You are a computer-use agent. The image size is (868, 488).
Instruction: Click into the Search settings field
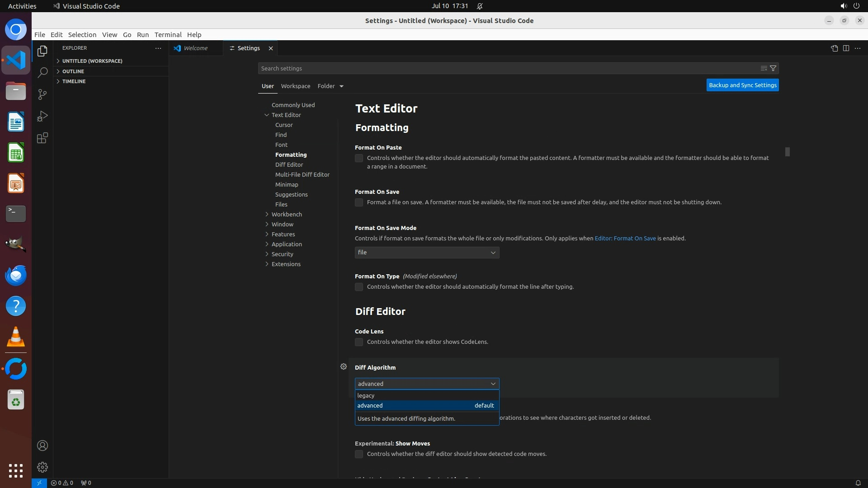506,68
